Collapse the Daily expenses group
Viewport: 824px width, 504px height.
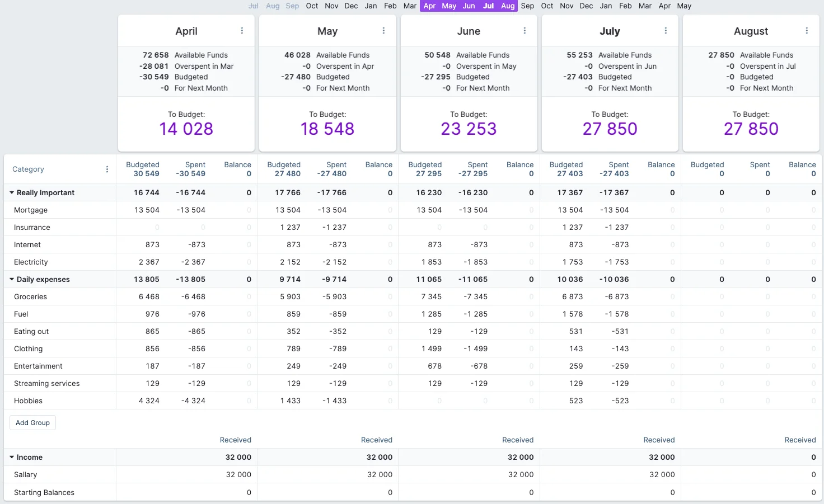pyautogui.click(x=12, y=279)
